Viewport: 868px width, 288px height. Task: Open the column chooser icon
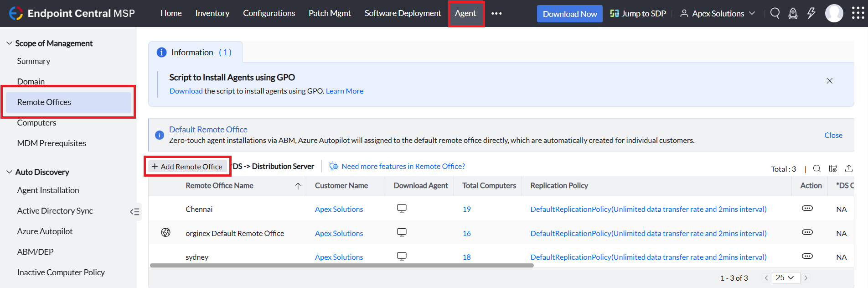point(832,168)
